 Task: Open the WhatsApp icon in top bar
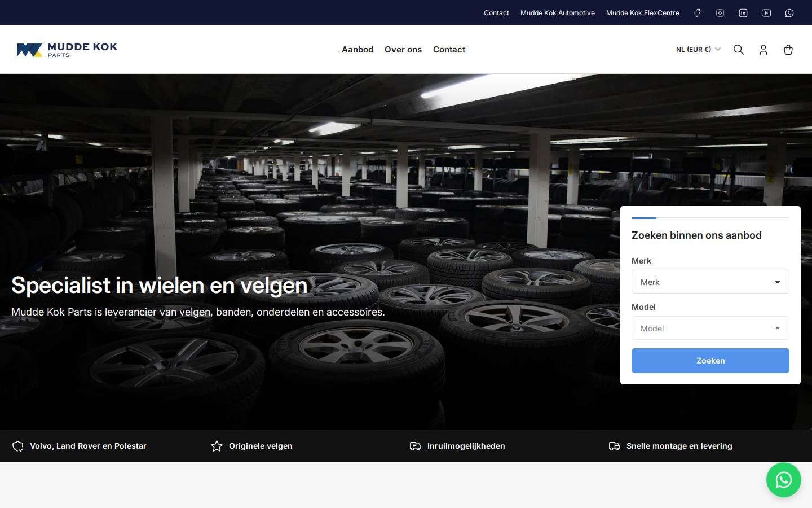point(789,13)
